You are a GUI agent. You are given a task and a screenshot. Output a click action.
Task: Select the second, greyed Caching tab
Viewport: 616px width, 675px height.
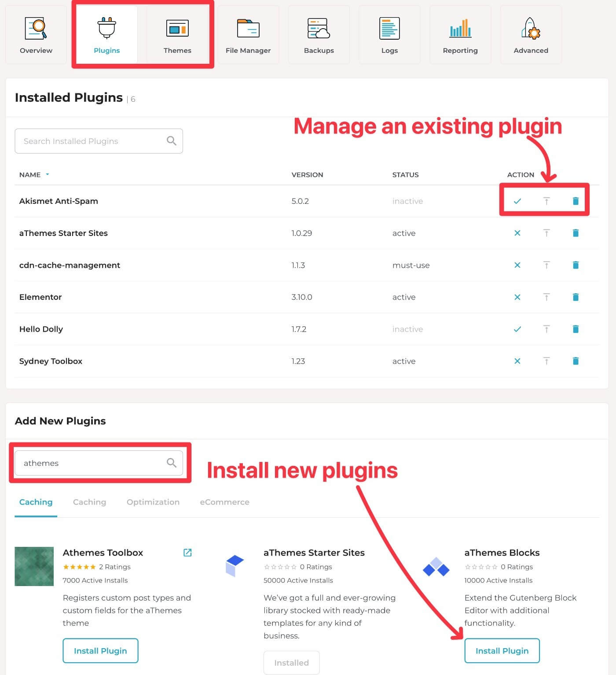point(89,502)
